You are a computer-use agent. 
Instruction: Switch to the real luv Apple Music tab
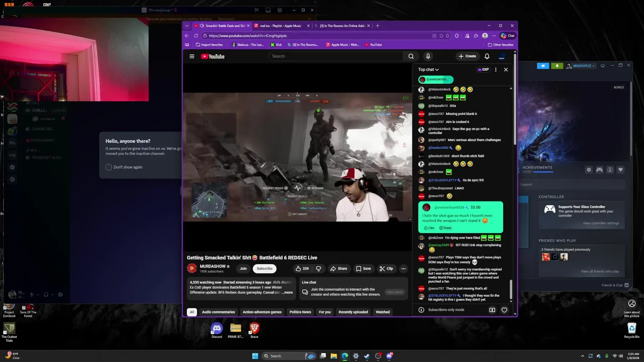click(x=280, y=26)
